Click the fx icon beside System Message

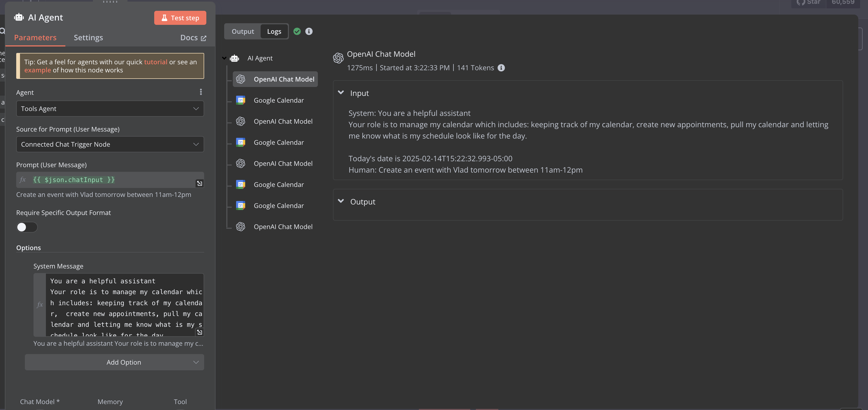coord(40,305)
